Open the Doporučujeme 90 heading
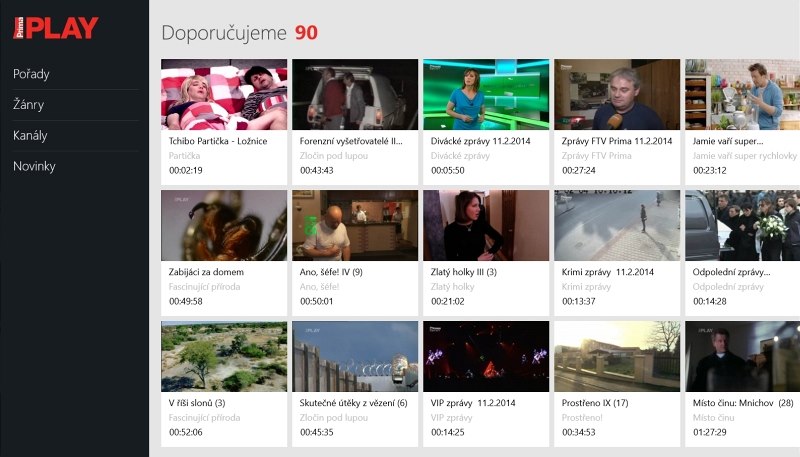The height and width of the screenshot is (457, 800). 239,33
